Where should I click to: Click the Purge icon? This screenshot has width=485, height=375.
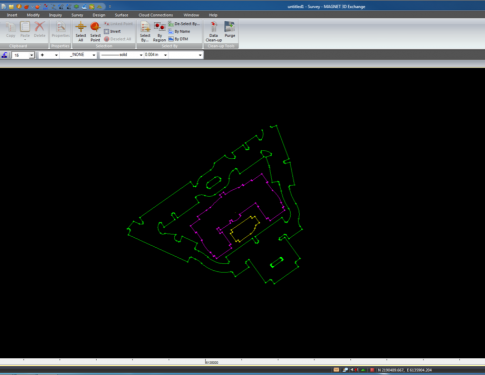230,29
